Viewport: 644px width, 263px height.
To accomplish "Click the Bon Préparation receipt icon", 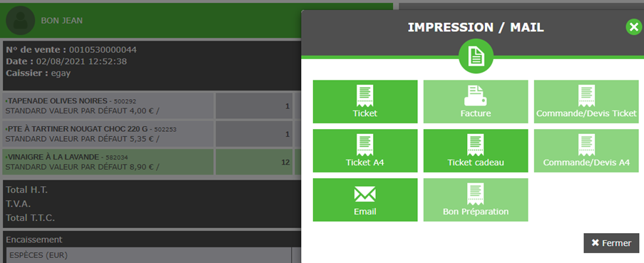I will pos(476,194).
